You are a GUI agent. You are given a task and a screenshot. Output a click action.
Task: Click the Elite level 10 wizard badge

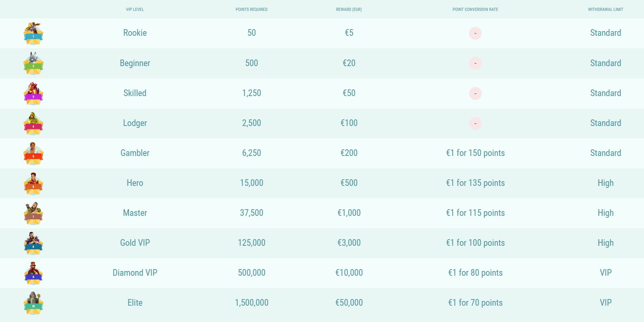pyautogui.click(x=33, y=303)
